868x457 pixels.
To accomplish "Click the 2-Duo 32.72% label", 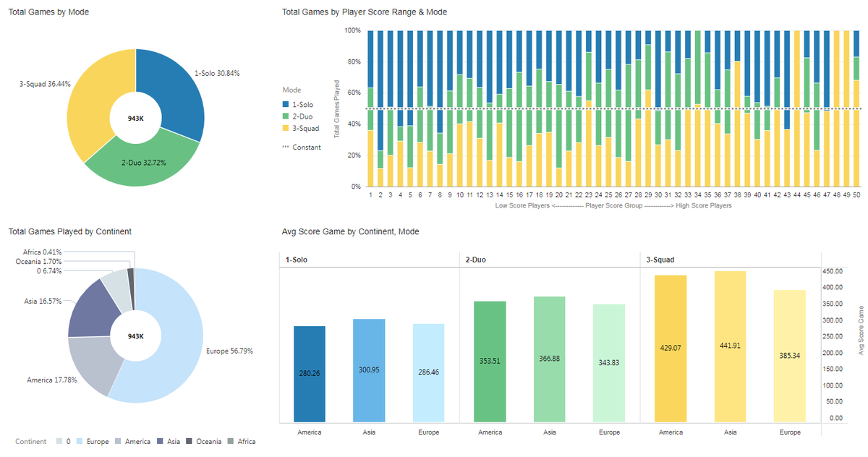I will tap(143, 163).
